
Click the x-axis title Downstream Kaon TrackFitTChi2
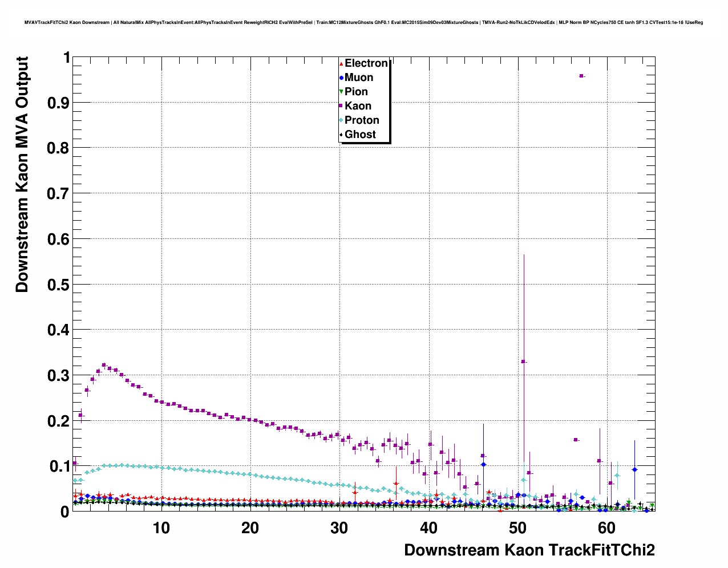[x=529, y=550]
